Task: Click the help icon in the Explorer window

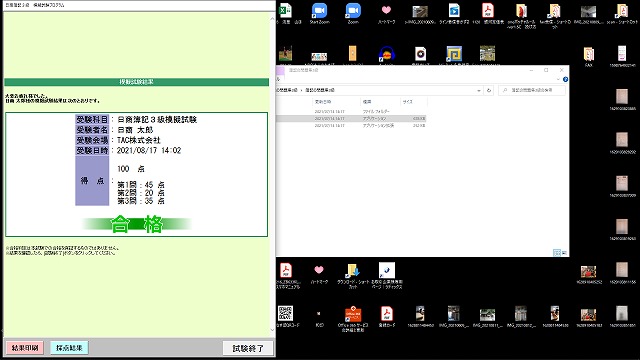Action: coord(565,80)
